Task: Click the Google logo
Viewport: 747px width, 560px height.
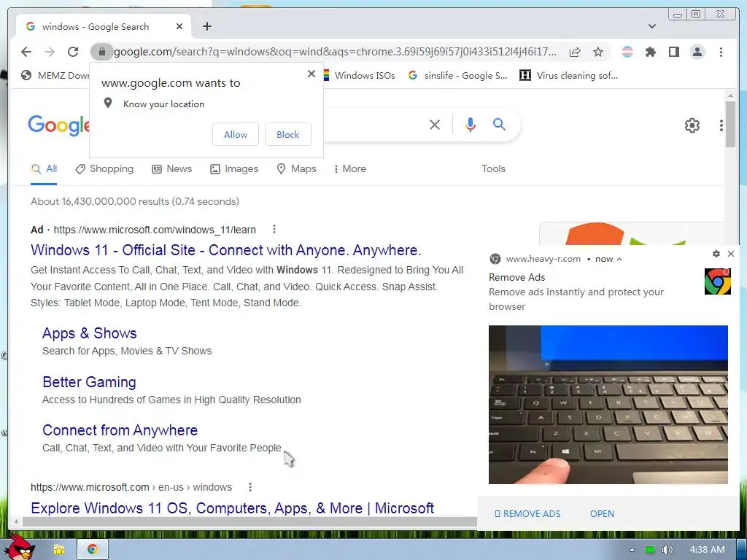Action: coord(58,125)
